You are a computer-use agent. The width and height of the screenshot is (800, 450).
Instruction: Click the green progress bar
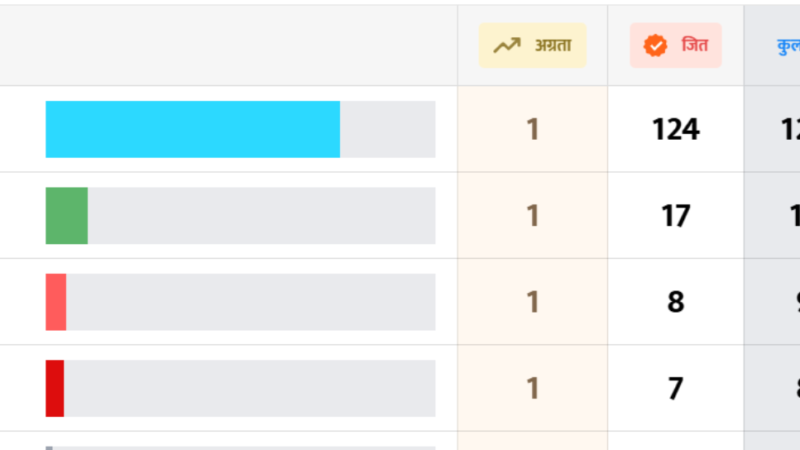click(x=67, y=215)
